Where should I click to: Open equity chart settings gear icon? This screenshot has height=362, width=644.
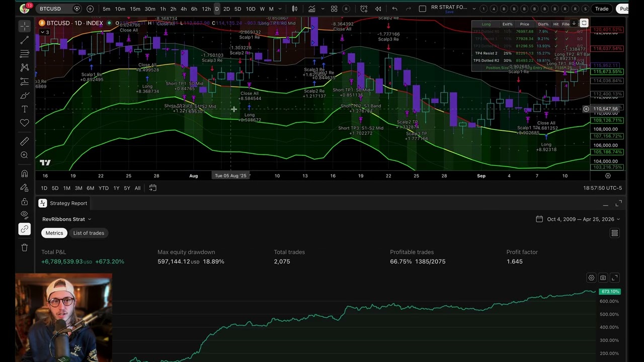coord(591,278)
